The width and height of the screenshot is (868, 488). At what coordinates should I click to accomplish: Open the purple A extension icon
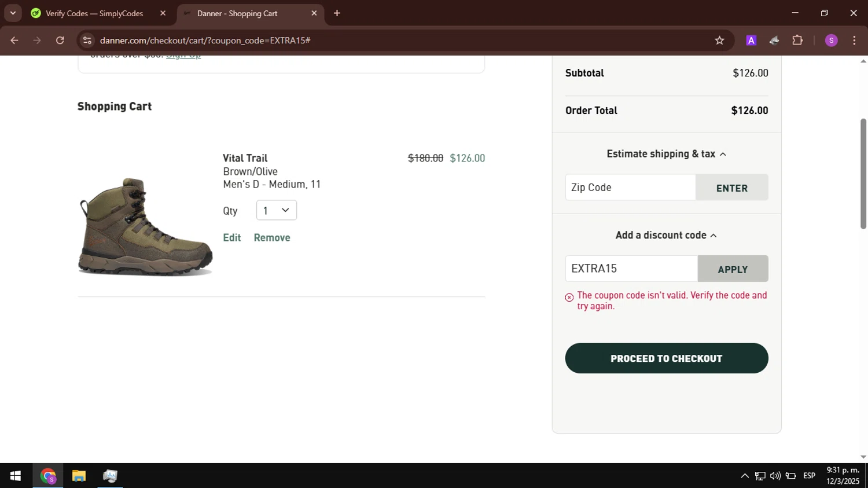(751, 41)
